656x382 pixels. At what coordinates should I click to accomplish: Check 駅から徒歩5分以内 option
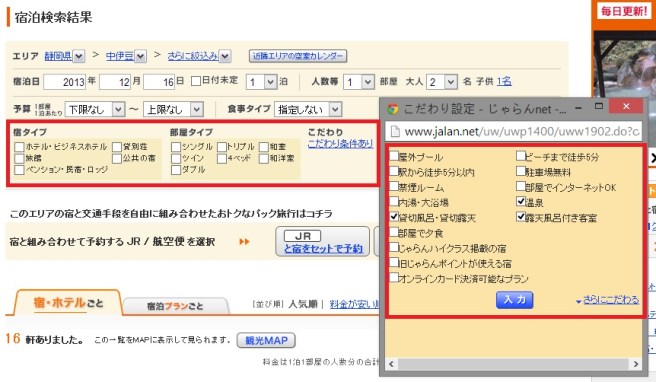[394, 171]
